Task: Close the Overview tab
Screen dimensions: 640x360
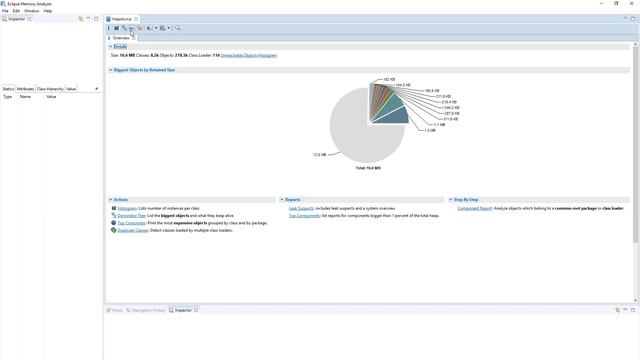Action: tap(133, 38)
